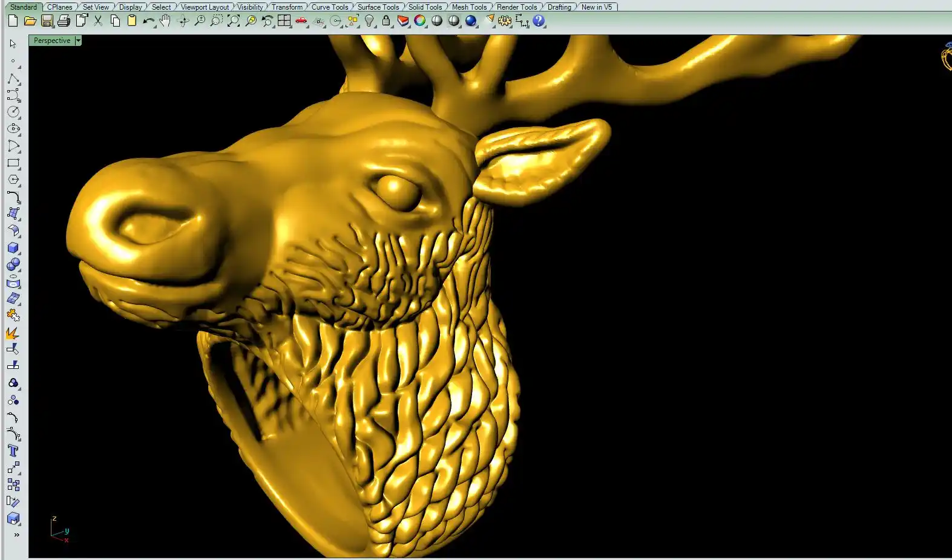Click the Zoom Extents icon

(x=234, y=21)
